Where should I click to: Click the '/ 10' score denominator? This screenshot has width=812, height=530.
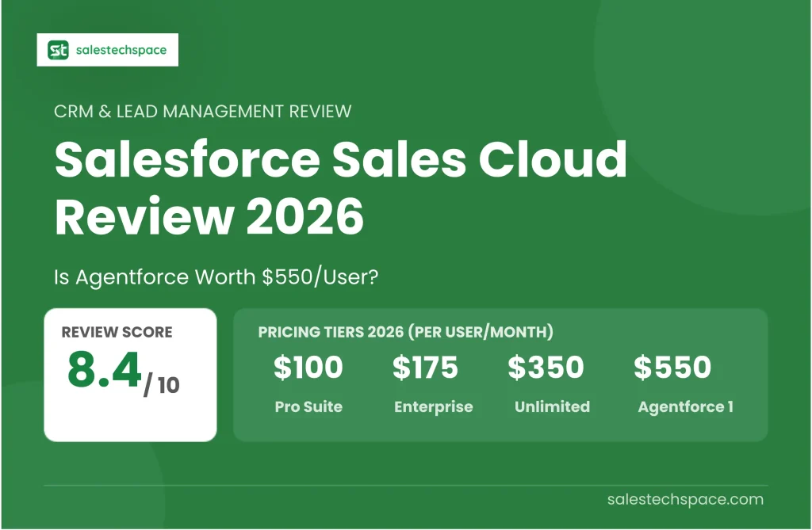click(x=162, y=386)
